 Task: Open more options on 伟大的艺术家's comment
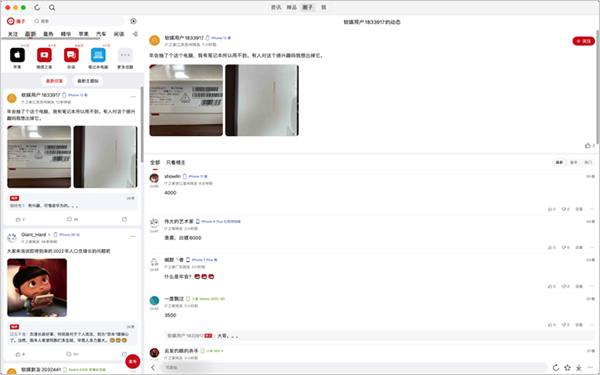tap(592, 248)
